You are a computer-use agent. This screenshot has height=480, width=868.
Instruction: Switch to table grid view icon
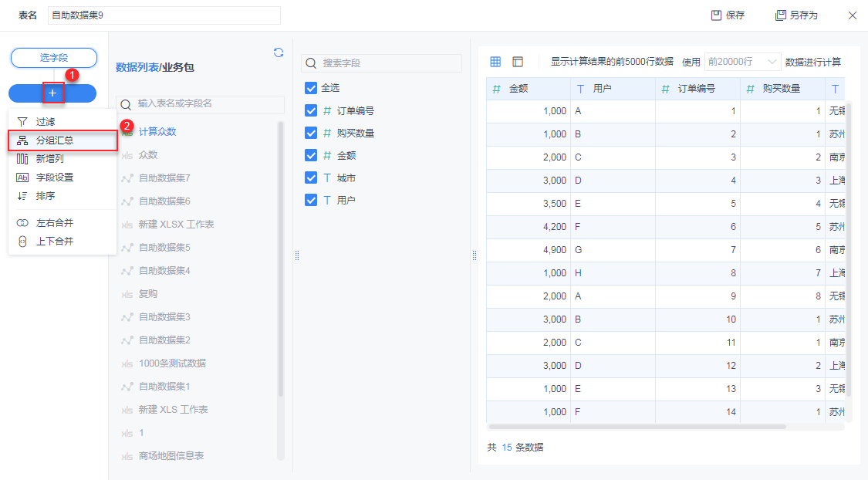coord(495,62)
